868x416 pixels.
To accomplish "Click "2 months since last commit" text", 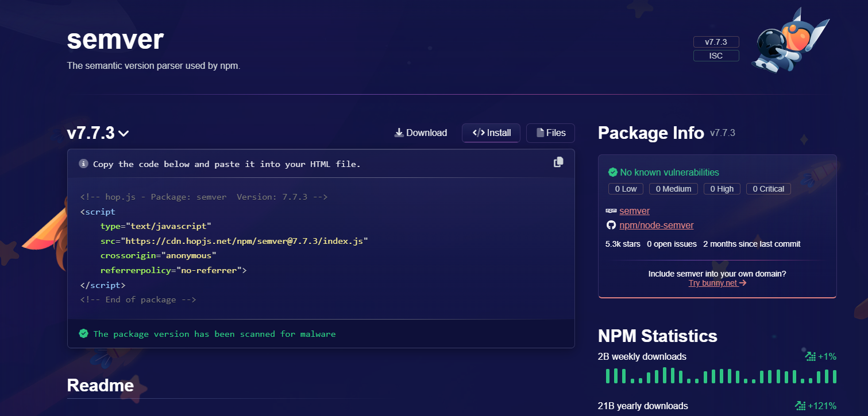I will click(751, 244).
